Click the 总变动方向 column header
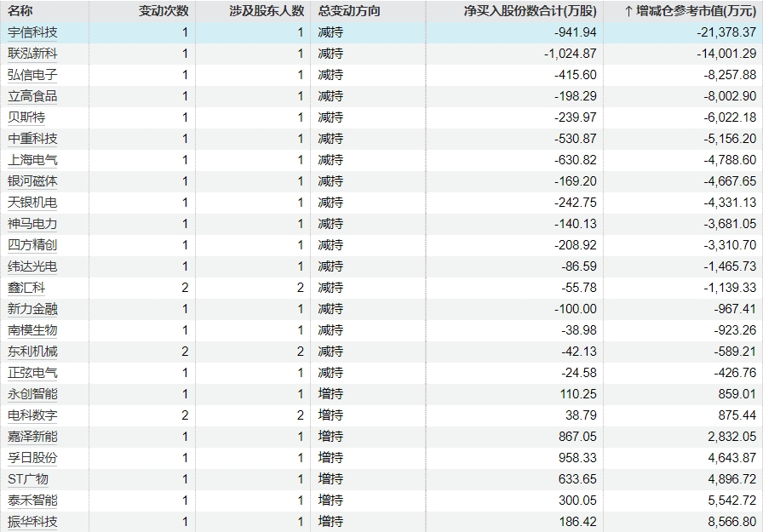Image resolution: width=763 pixels, height=532 pixels. click(349, 11)
